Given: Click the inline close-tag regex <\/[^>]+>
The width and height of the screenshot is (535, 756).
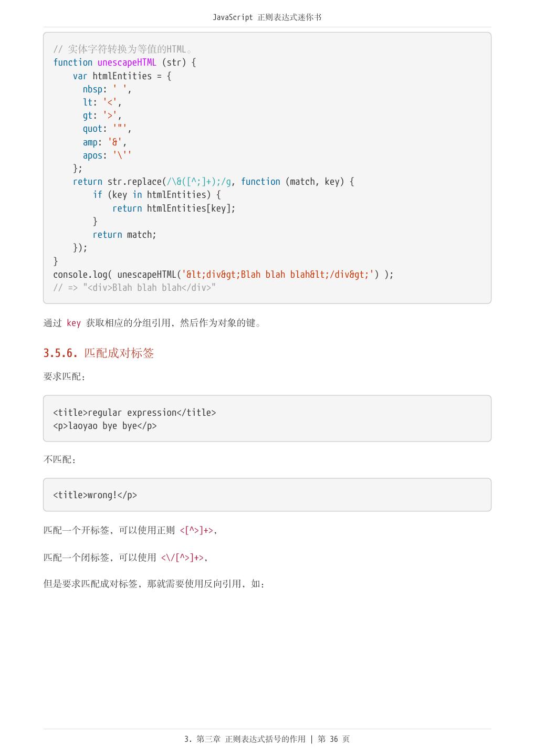Looking at the screenshot, I should [182, 558].
